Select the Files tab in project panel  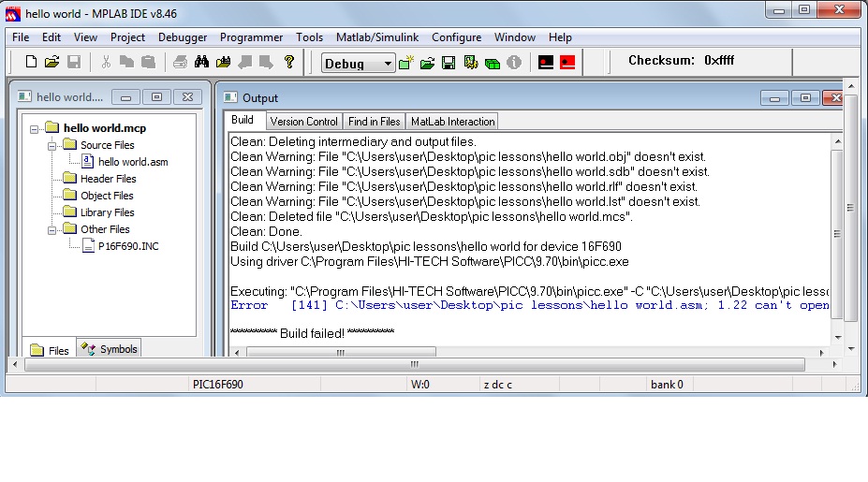tap(50, 350)
